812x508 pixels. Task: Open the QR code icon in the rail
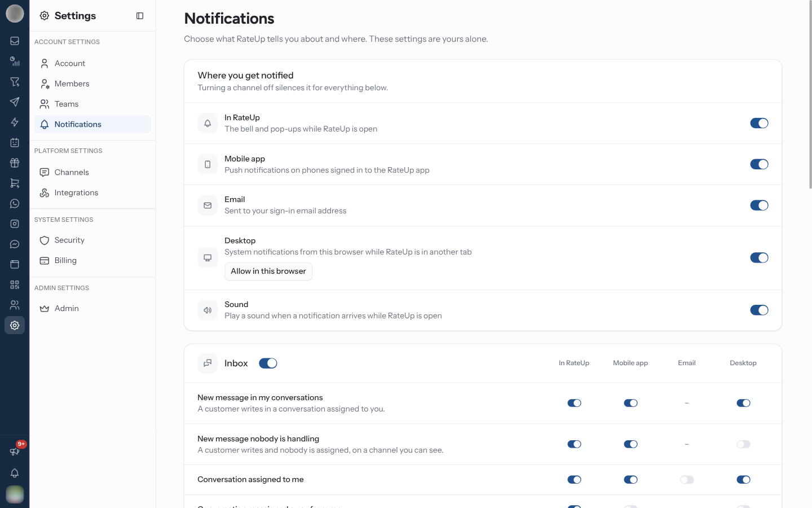click(15, 285)
